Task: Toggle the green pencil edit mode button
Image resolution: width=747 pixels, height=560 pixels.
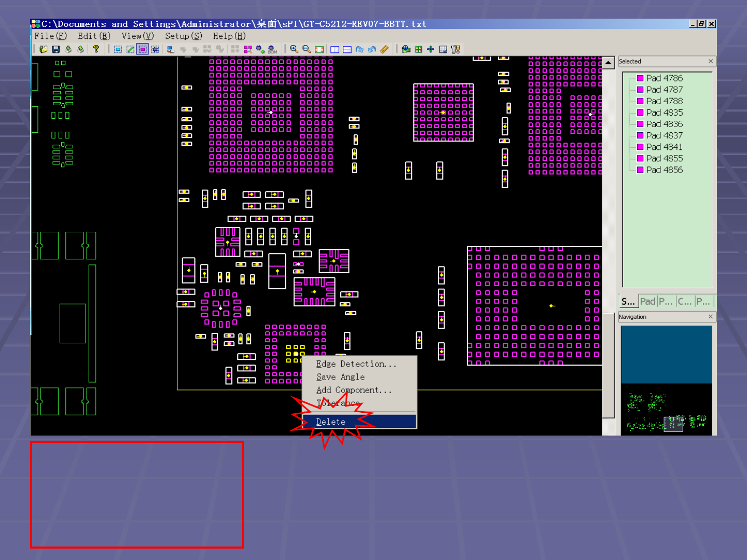Action: 130,49
